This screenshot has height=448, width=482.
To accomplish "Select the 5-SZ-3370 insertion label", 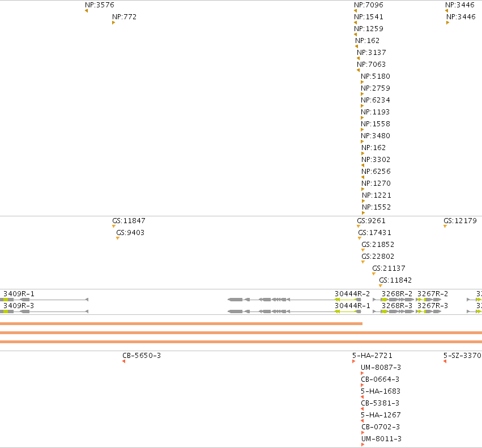I will tap(462, 356).
